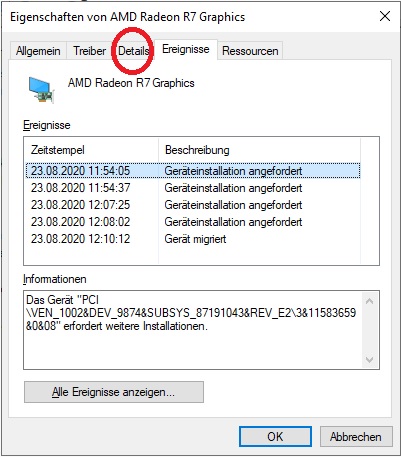This screenshot has height=457, width=401.
Task: Choose the 12:07:25 event entry
Action: [193, 205]
